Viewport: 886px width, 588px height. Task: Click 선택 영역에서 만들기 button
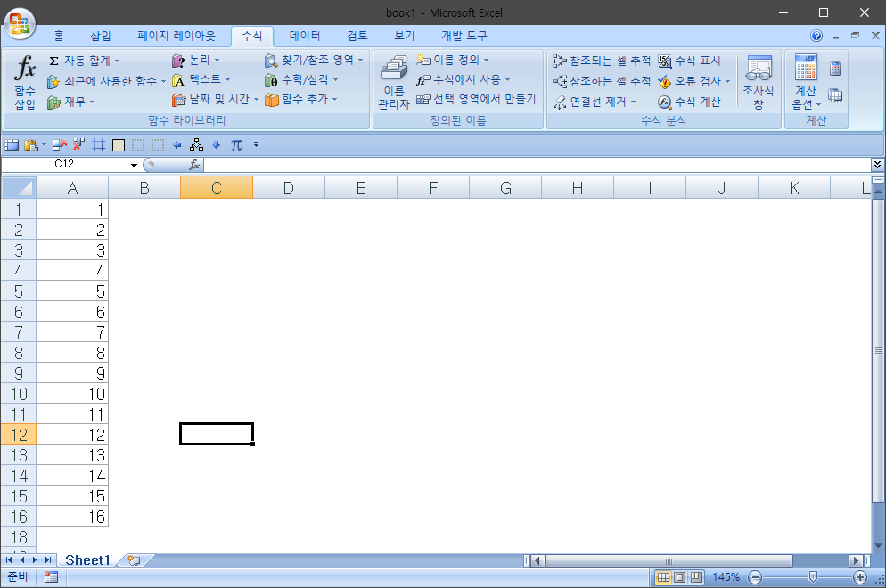(476, 100)
